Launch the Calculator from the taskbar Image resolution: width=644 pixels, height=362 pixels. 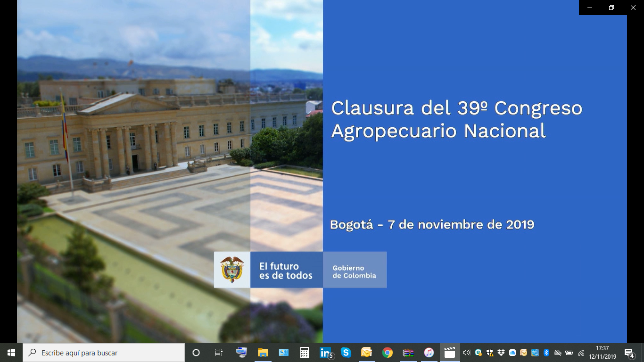[305, 353]
